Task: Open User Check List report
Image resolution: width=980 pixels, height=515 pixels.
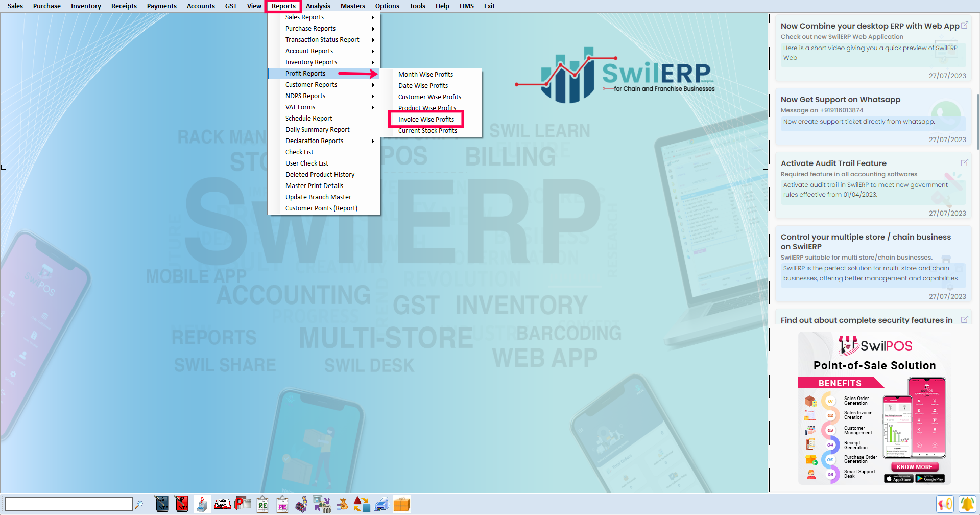Action: [324, 163]
